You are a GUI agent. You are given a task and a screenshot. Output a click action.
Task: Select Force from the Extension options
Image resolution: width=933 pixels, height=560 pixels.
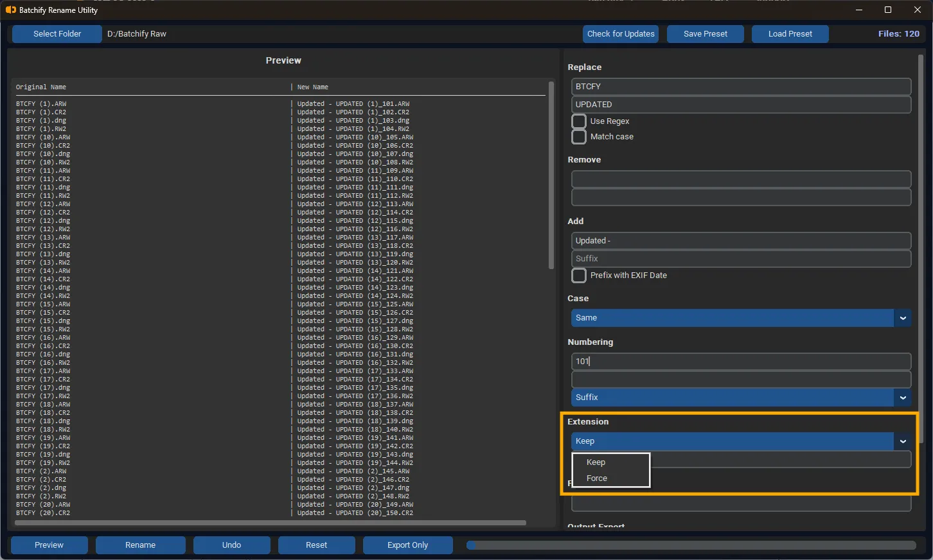[596, 478]
